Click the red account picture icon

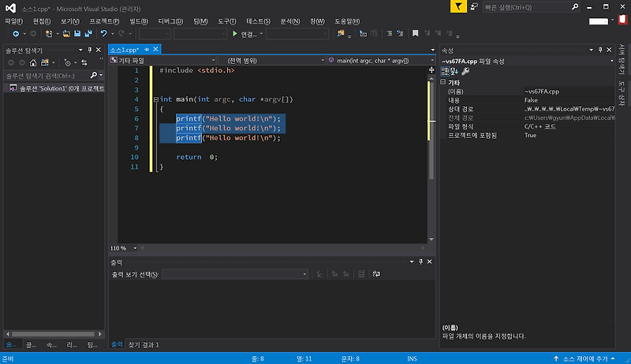coord(623,19)
